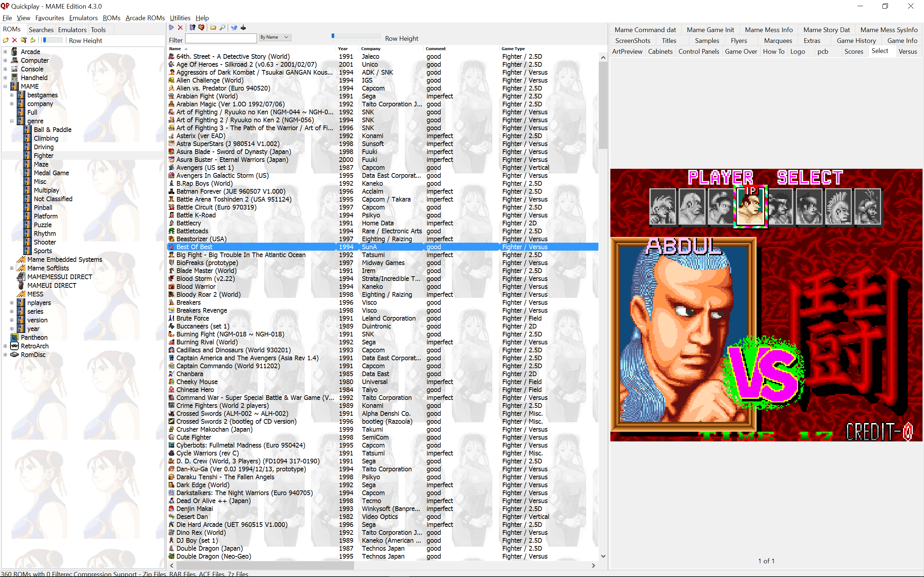Click the folder with hammer properties icon
This screenshot has width=924, height=577.
click(x=24, y=40)
